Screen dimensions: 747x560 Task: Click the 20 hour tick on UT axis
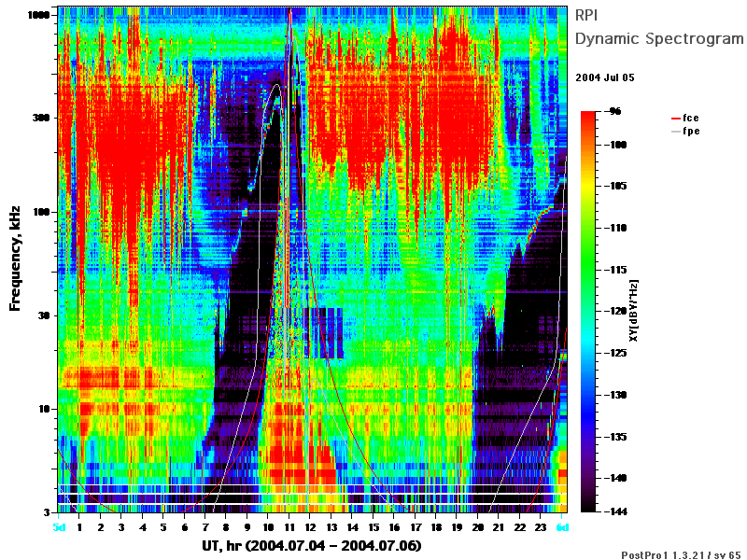point(478,527)
